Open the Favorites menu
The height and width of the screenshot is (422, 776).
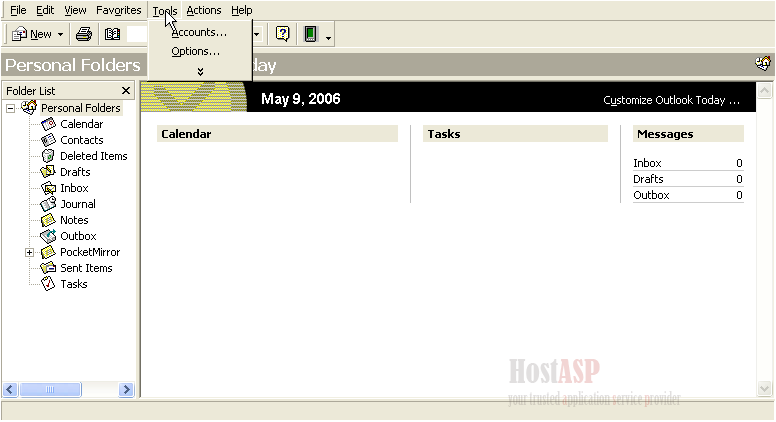[118, 10]
